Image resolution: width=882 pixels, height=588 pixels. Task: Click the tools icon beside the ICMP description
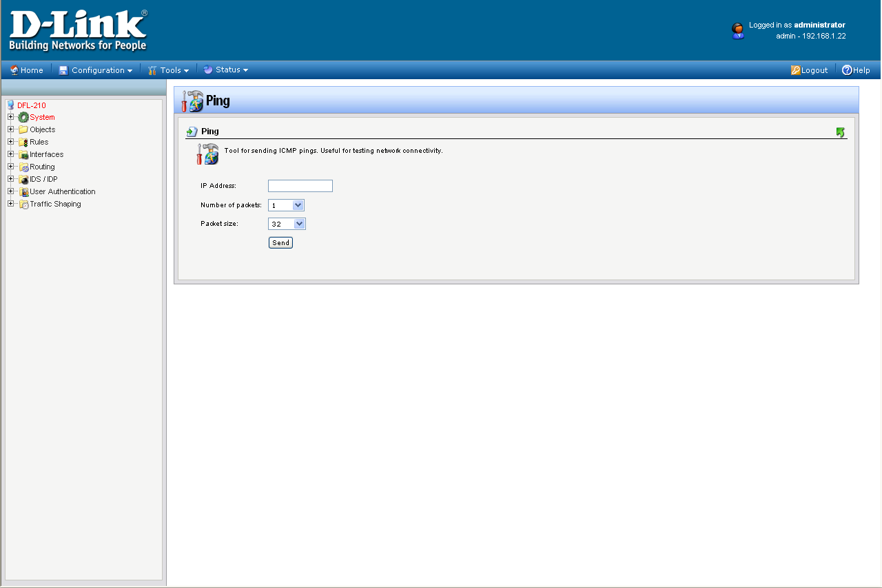207,154
